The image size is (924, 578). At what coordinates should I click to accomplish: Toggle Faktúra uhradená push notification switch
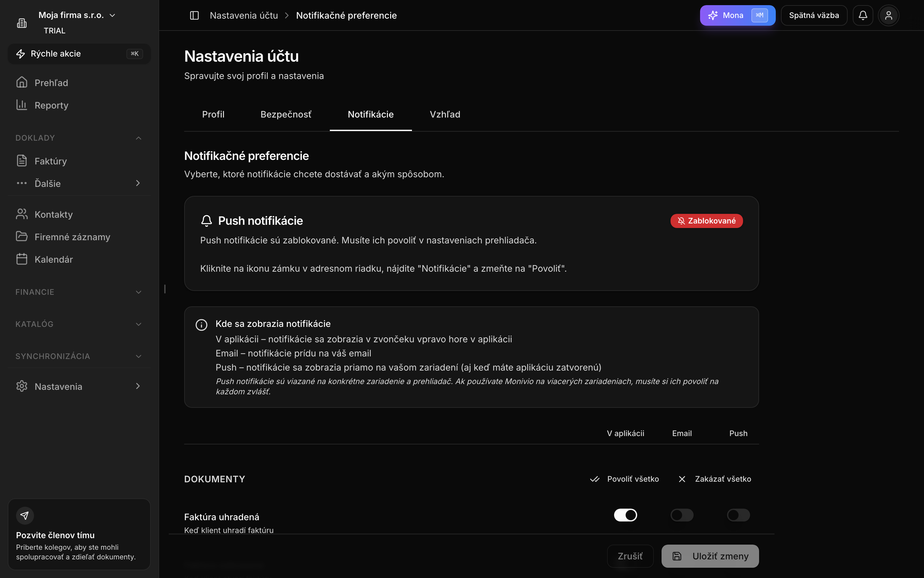(x=739, y=515)
